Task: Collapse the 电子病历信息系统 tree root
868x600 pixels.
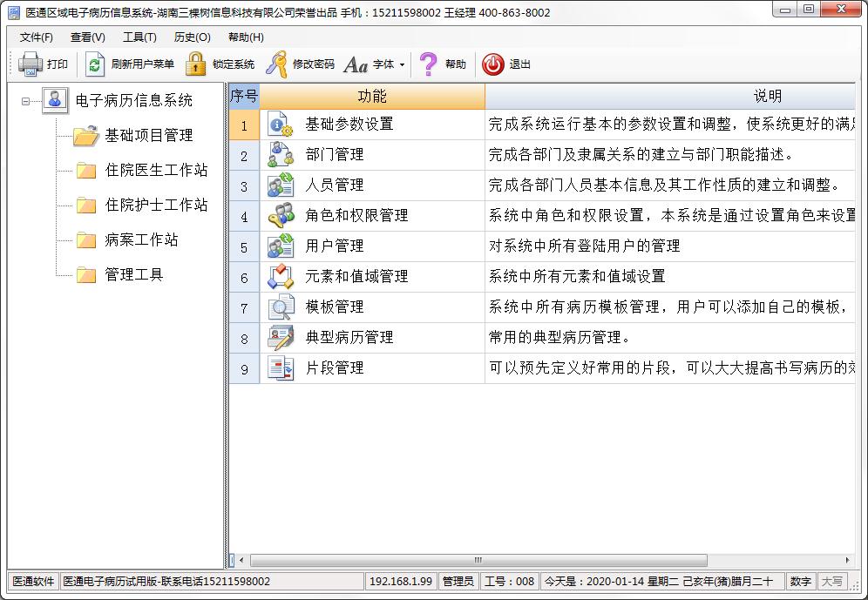Action: (25, 101)
